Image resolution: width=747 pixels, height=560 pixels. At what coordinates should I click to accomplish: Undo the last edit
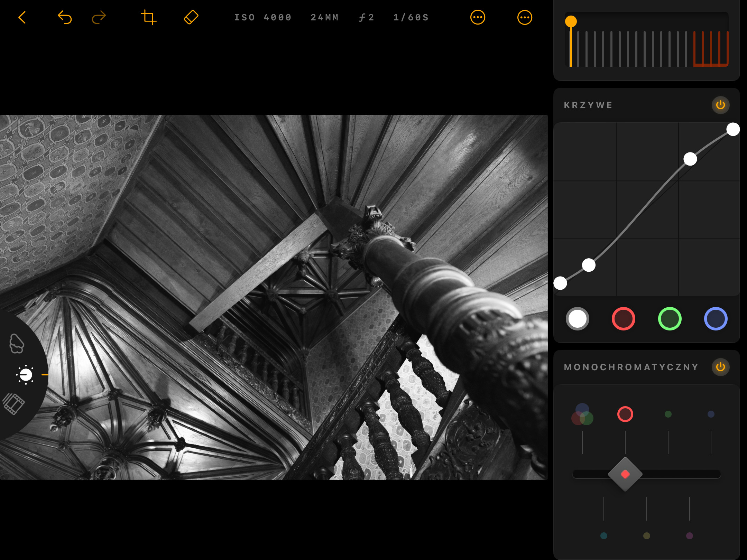pyautogui.click(x=65, y=17)
